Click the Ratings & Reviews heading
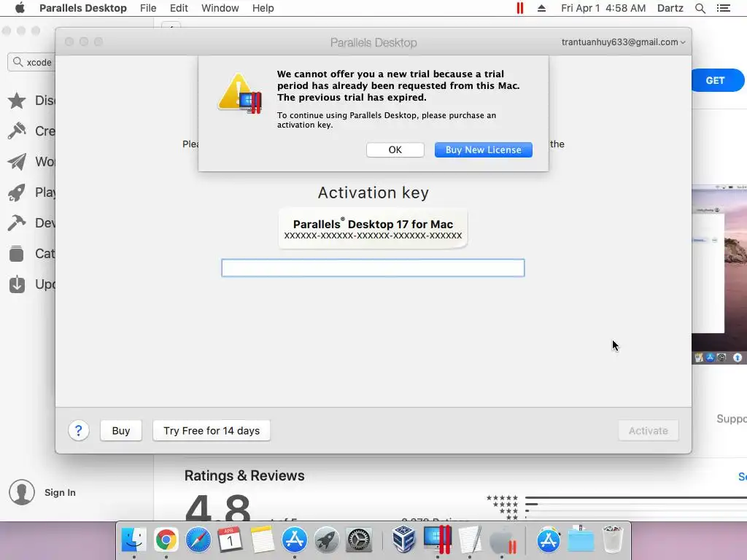This screenshot has height=560, width=747. [x=244, y=475]
